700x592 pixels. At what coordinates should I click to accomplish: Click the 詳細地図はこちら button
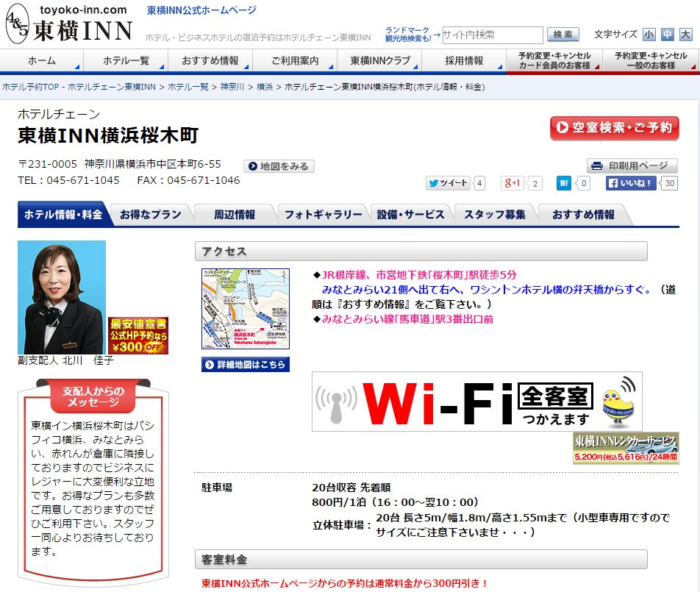[246, 364]
